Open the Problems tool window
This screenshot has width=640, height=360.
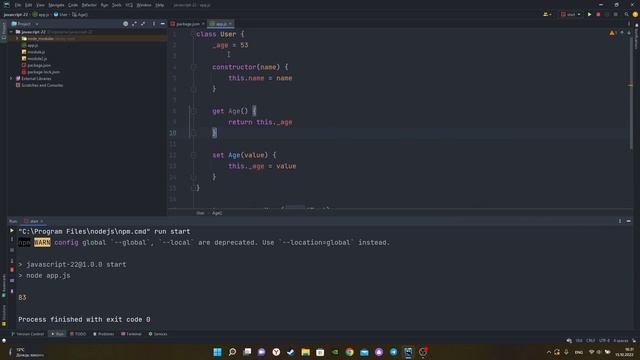(104, 334)
